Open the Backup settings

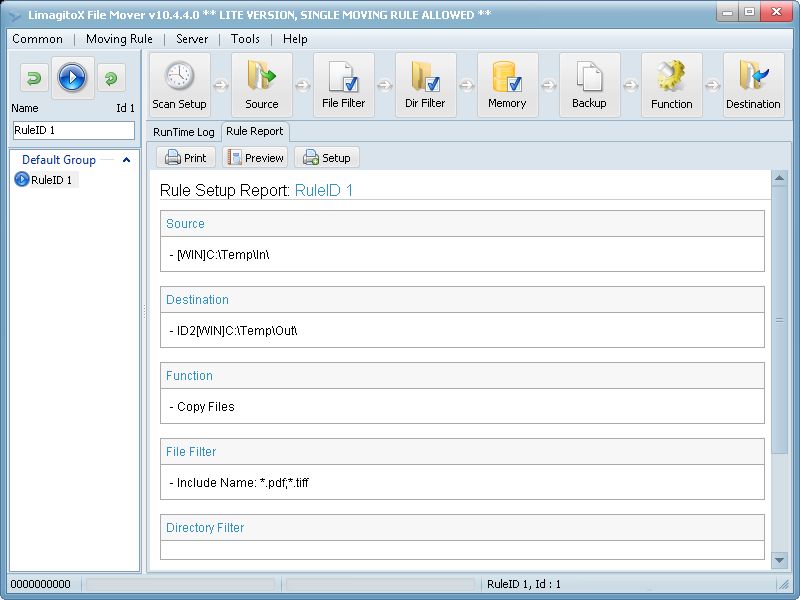(x=590, y=85)
